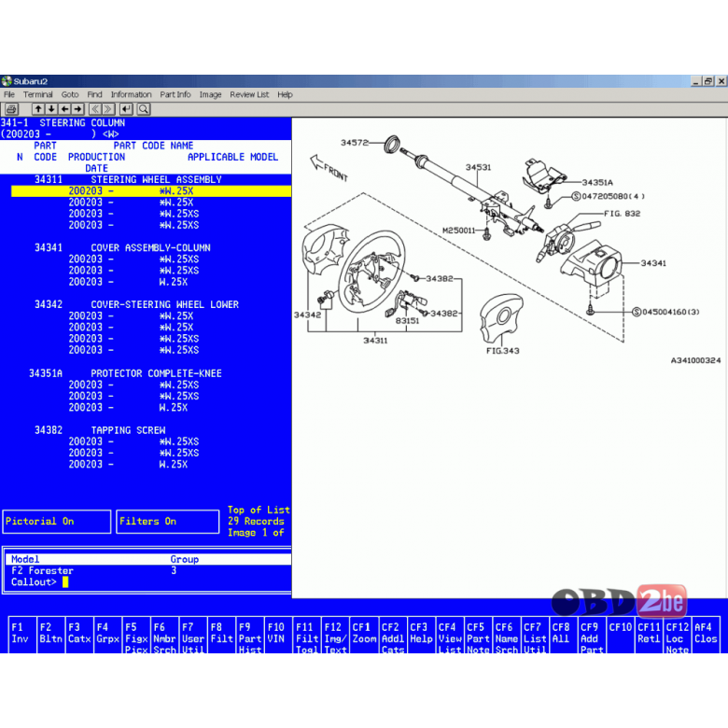Click the double-right page forward icon
The image size is (728, 728).
pos(108,109)
